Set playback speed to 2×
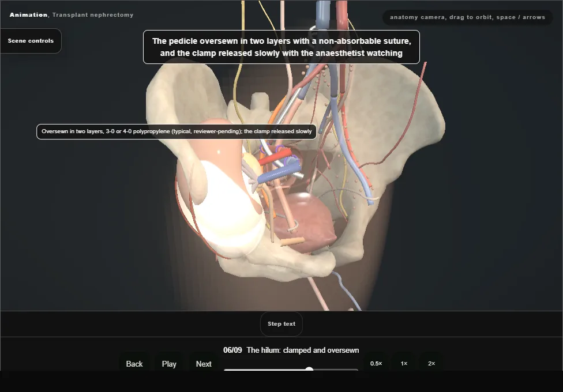The height and width of the screenshot is (392, 563). click(x=431, y=363)
